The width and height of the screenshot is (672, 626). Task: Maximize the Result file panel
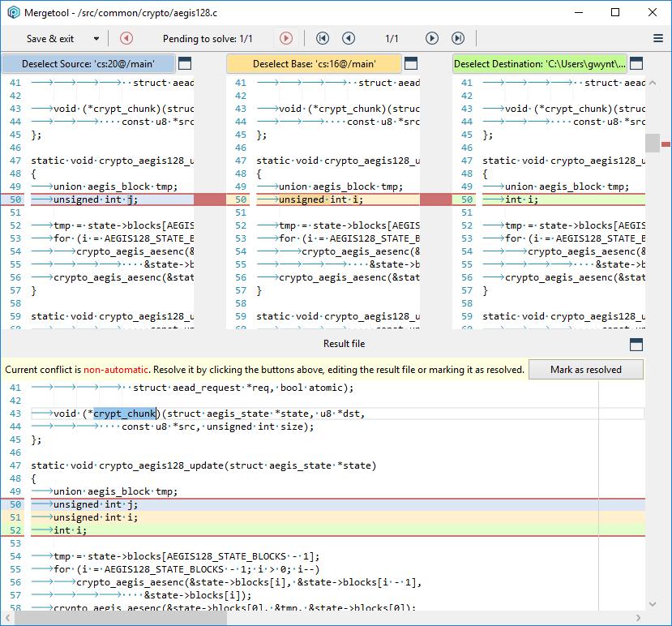636,344
